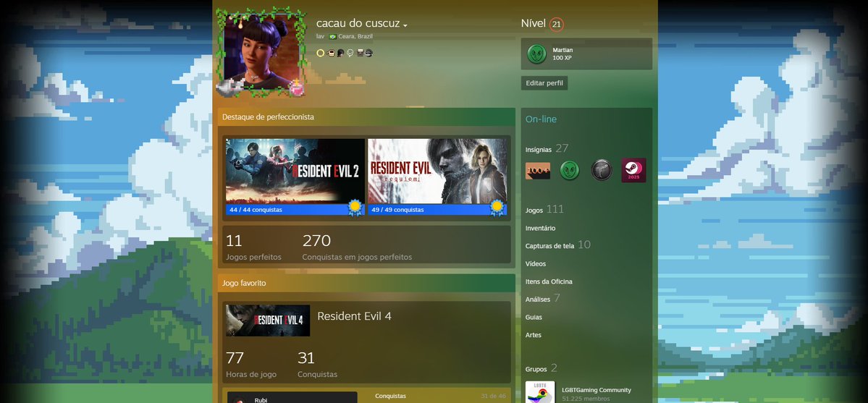Image resolution: width=868 pixels, height=403 pixels.
Task: Open the Resident Evil Requiem perfect game banner
Action: tap(437, 171)
